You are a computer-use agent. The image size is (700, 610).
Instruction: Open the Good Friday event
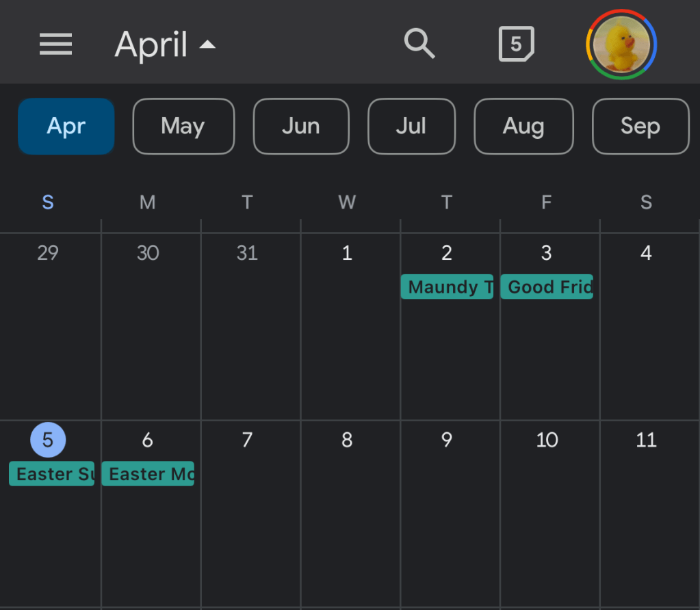click(547, 287)
